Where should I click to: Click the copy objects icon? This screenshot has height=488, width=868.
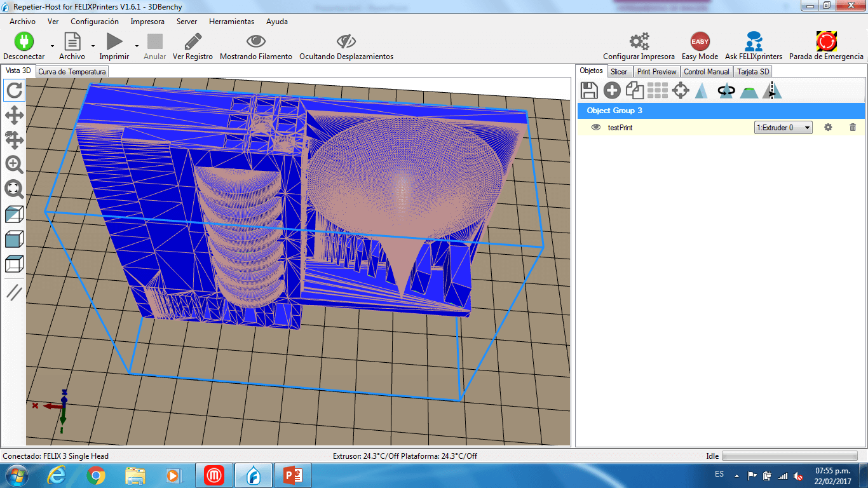pyautogui.click(x=635, y=91)
